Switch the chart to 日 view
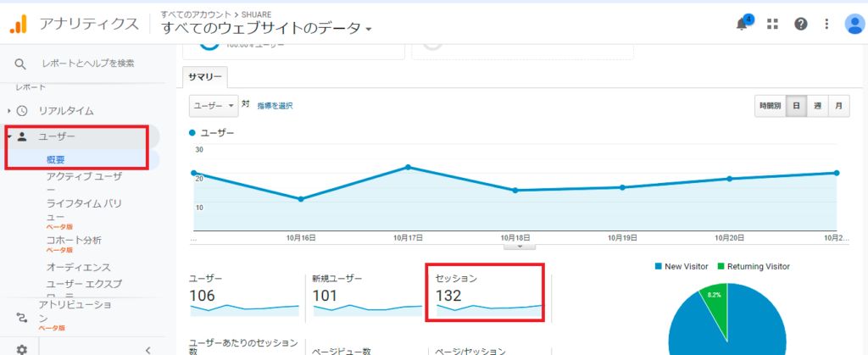This screenshot has height=355, width=868. click(x=796, y=106)
